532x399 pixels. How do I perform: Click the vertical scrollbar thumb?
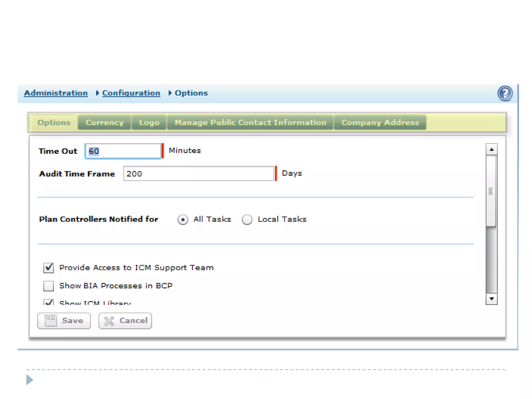click(x=491, y=191)
